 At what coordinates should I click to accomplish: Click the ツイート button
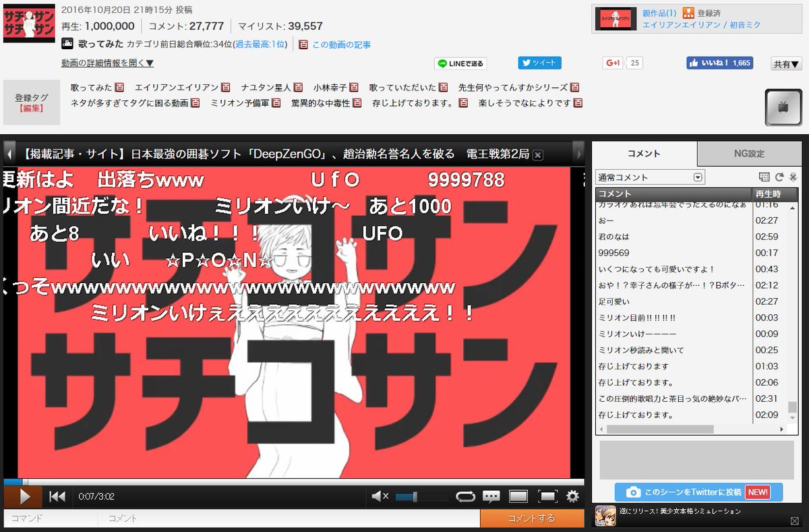[x=539, y=63]
